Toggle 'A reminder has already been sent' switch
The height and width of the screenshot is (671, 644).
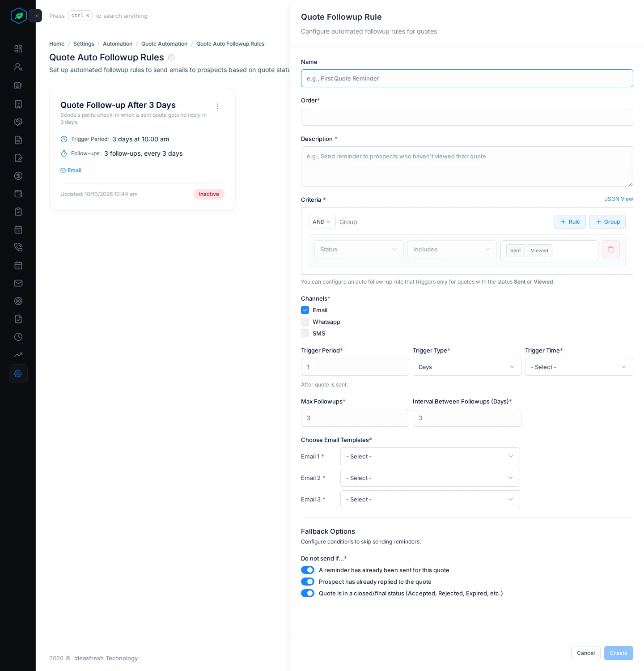click(308, 570)
